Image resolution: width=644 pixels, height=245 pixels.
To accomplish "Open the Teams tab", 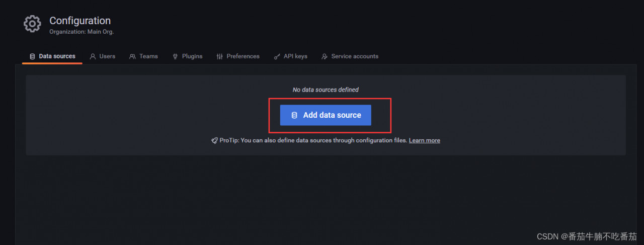I will (148, 56).
